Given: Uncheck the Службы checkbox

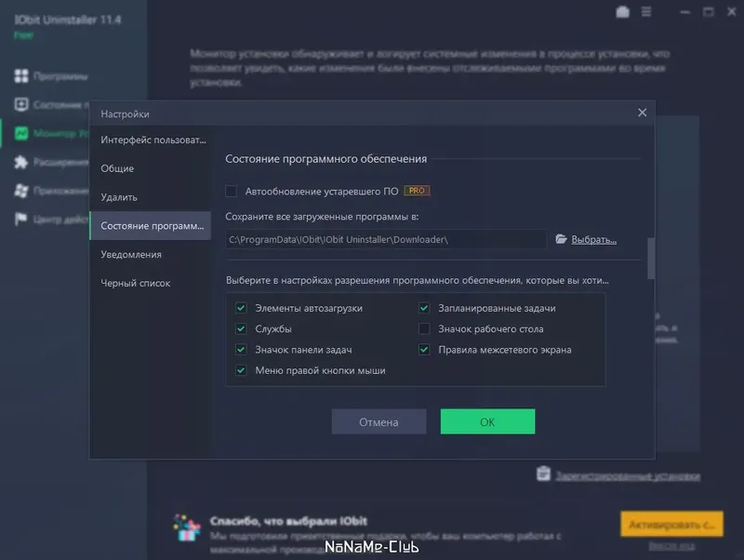Looking at the screenshot, I should pos(240,328).
